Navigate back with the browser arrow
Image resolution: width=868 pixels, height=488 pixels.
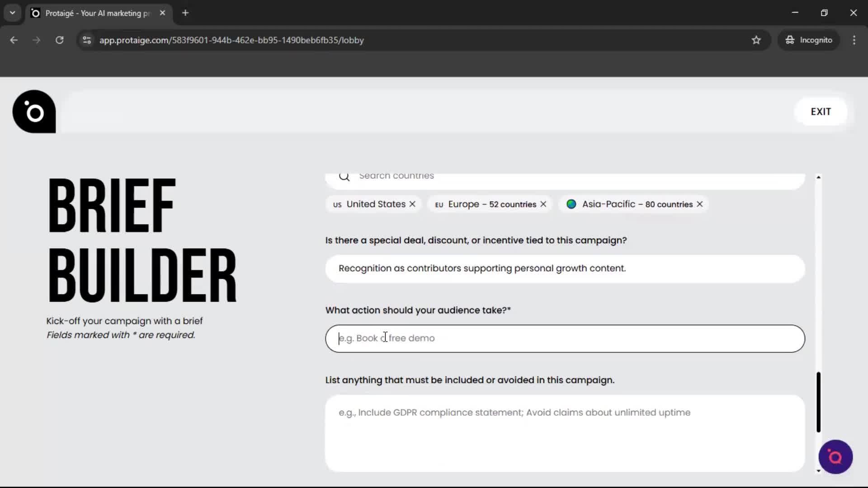(14, 40)
